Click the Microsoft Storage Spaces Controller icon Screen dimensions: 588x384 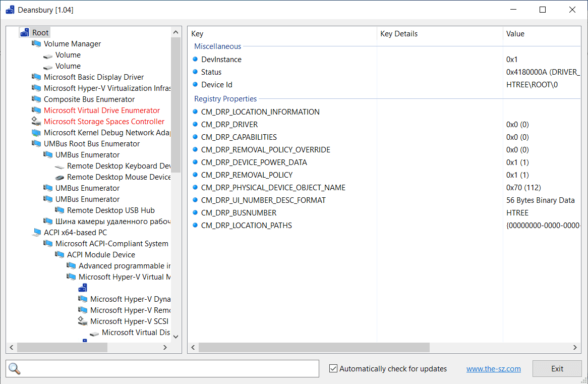[36, 122]
